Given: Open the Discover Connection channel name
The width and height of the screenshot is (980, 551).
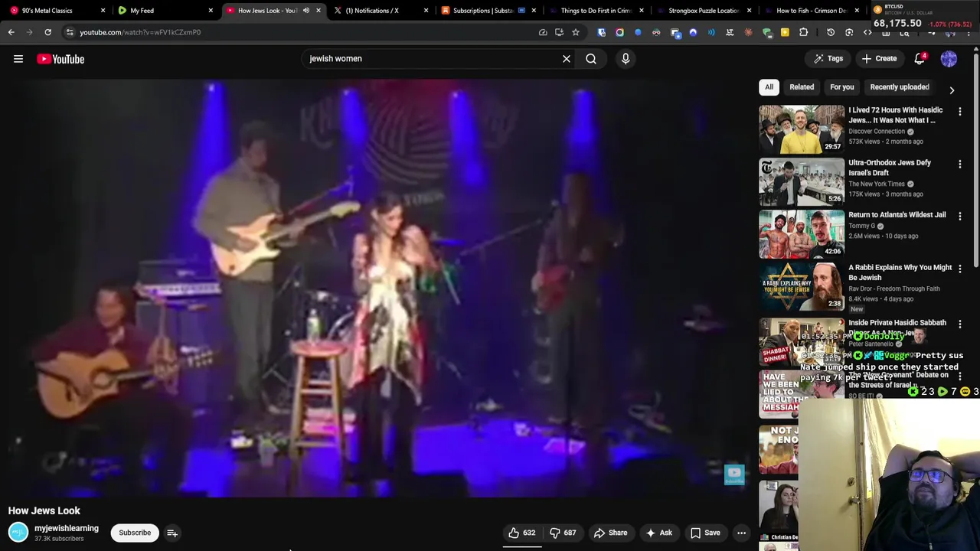Looking at the screenshot, I should (x=877, y=132).
